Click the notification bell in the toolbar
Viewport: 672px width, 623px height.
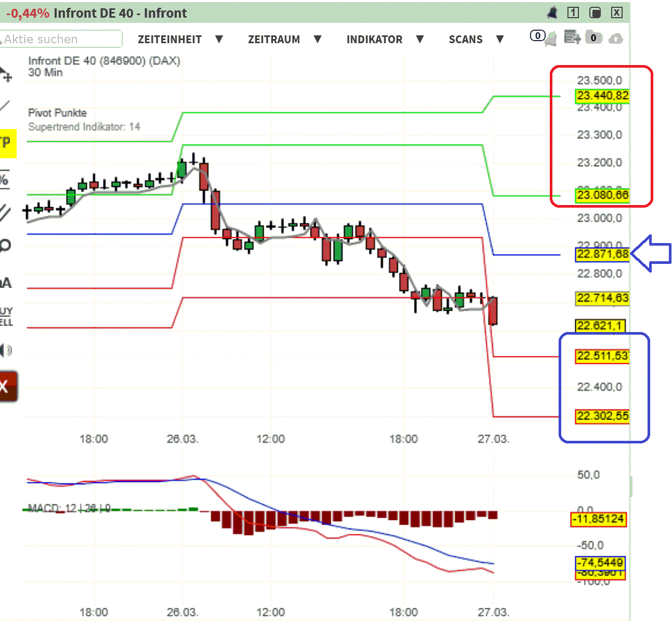pyautogui.click(x=551, y=37)
